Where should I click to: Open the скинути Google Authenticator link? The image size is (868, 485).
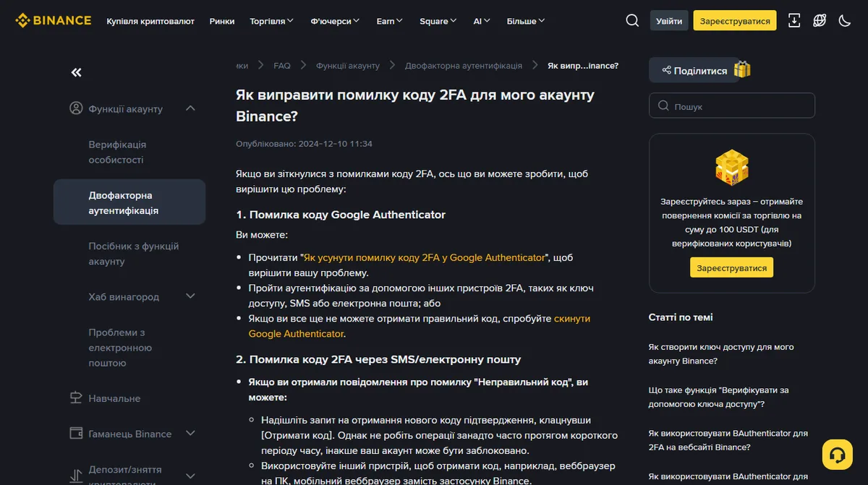(x=420, y=326)
